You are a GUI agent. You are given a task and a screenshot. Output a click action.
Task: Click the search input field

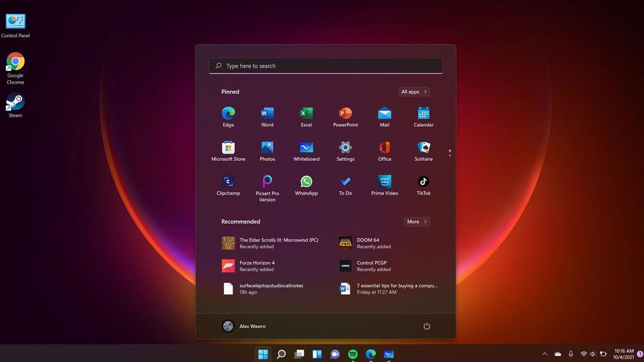click(325, 65)
